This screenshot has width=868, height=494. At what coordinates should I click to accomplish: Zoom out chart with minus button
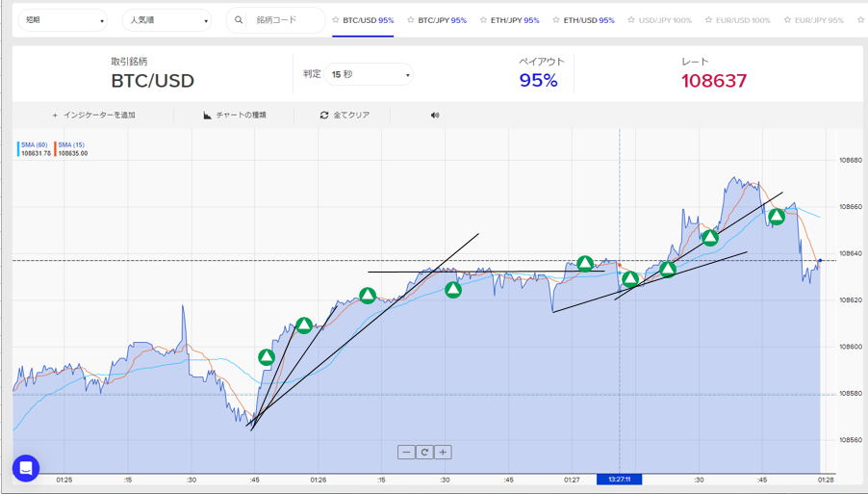point(406,452)
